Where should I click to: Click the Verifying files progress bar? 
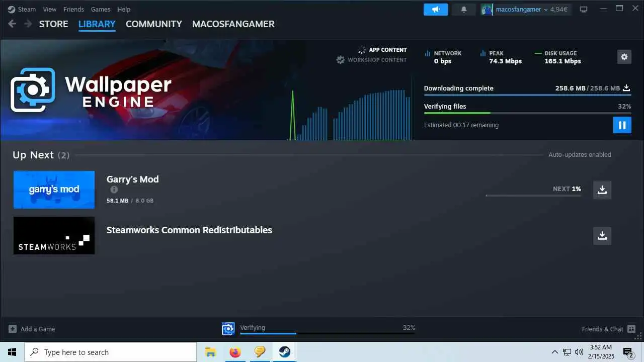527,113
